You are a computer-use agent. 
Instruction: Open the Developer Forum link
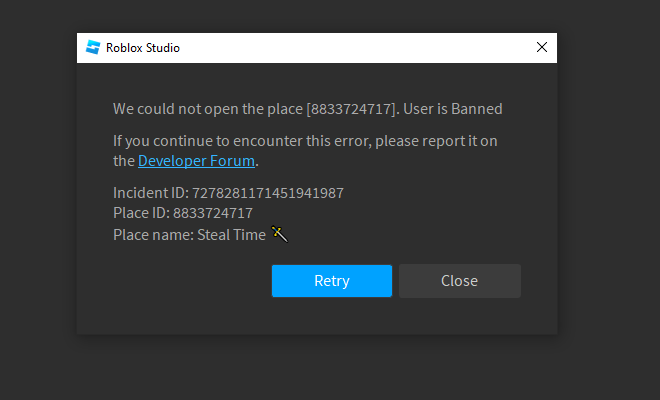196,161
